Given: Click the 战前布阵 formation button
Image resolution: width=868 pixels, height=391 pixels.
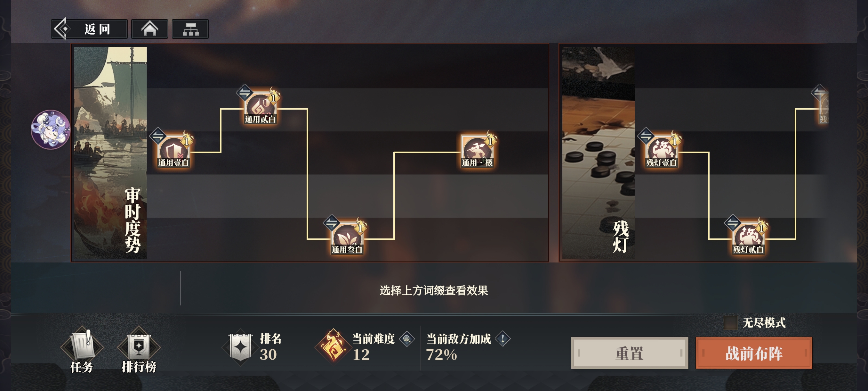Looking at the screenshot, I should point(754,353).
